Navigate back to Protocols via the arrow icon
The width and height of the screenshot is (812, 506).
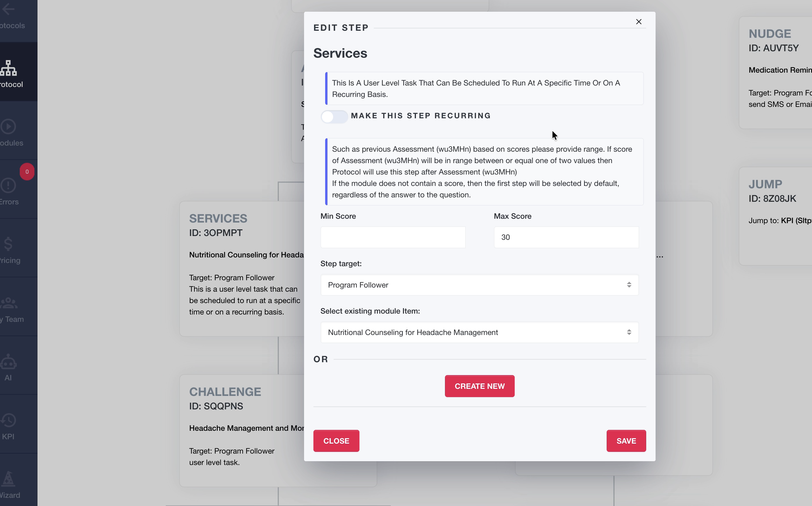click(8, 9)
